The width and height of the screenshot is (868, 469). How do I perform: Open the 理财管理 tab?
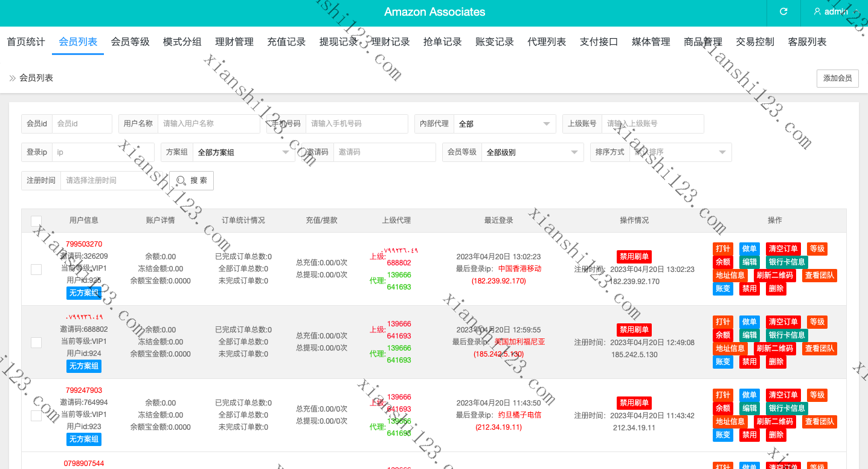(234, 42)
